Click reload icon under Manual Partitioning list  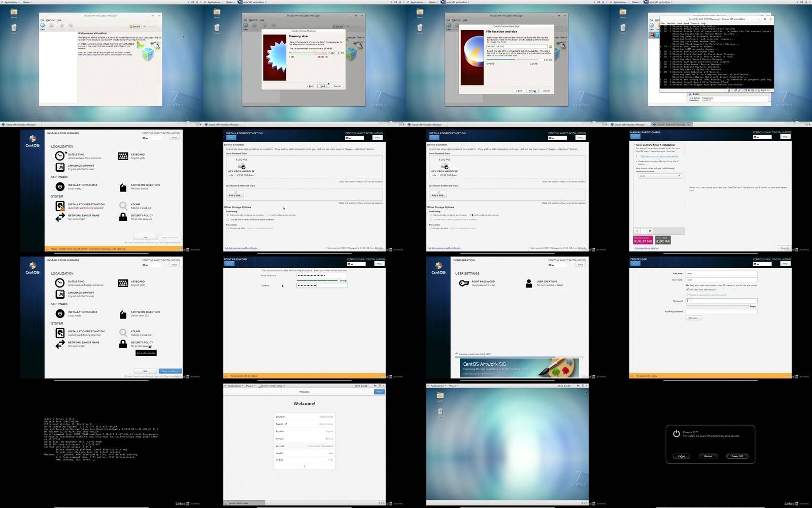[x=650, y=231]
